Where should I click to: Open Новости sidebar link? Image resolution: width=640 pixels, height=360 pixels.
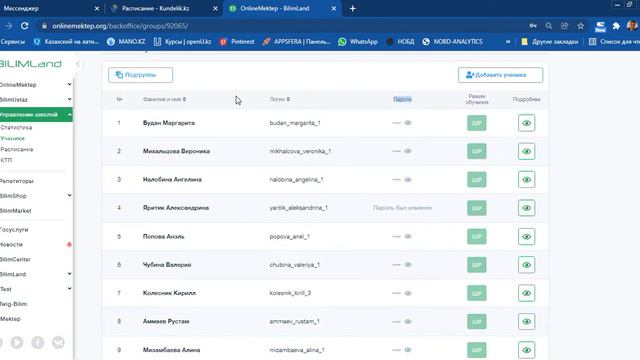tap(11, 244)
